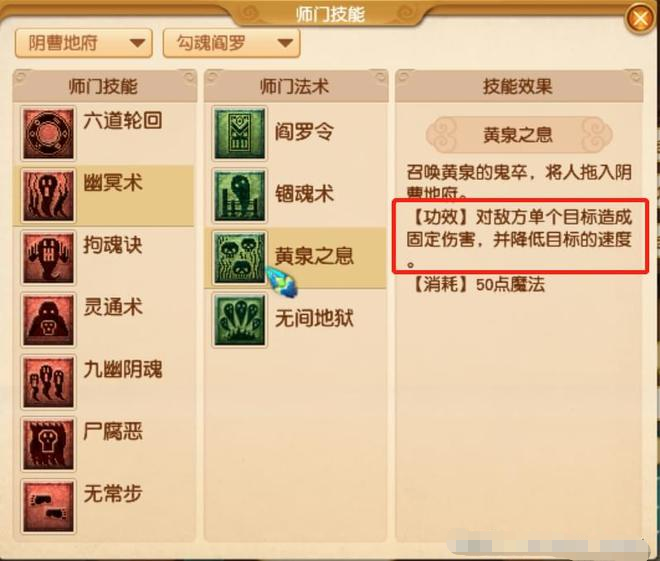Select the 灵通术 skill icon
660x561 pixels.
(48, 320)
